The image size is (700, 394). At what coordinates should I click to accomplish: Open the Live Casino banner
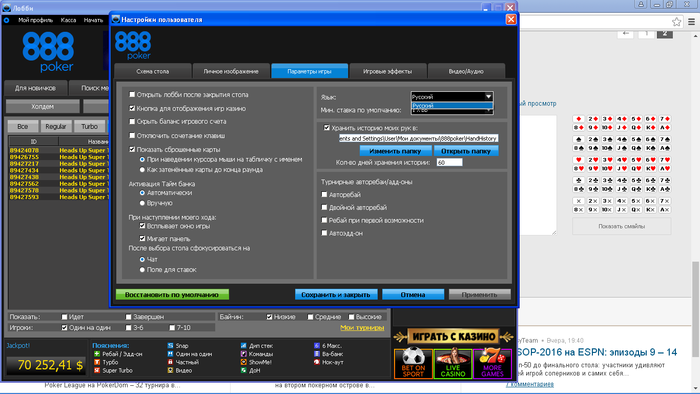click(x=453, y=364)
